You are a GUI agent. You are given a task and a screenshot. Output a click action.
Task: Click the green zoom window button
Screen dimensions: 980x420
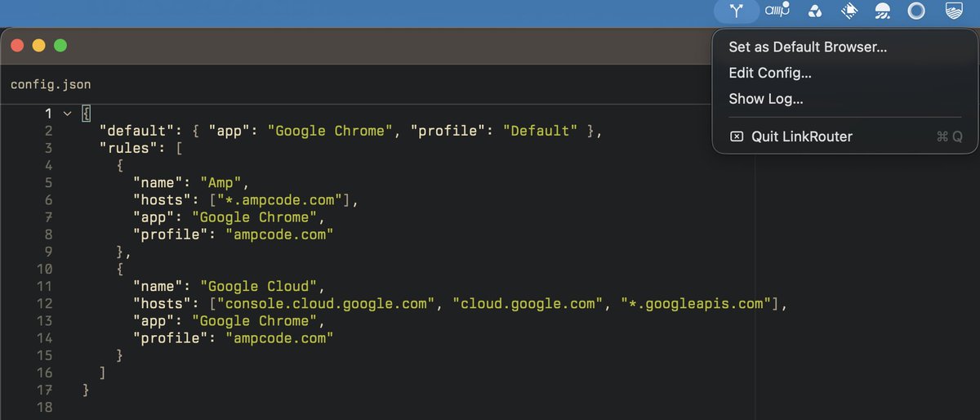pyautogui.click(x=60, y=46)
